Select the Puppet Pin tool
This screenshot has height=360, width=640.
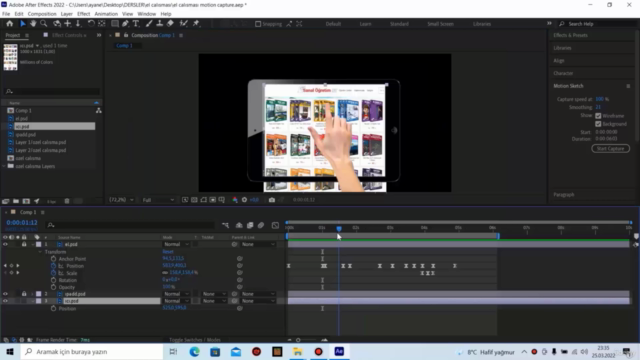(x=196, y=24)
